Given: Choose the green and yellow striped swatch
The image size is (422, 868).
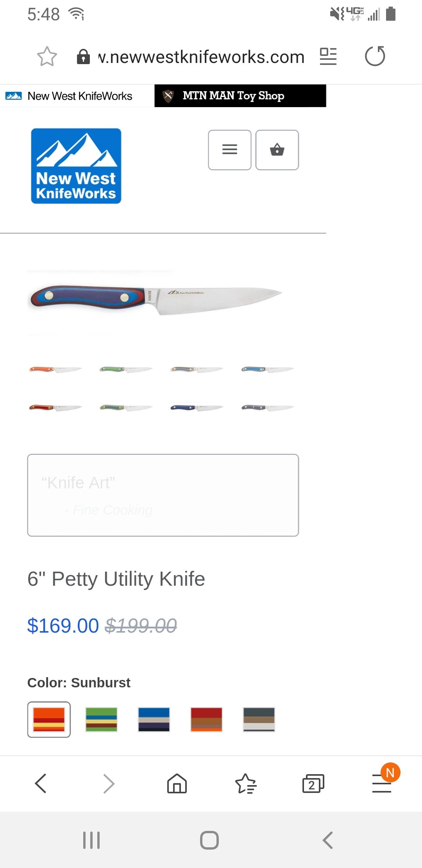Looking at the screenshot, I should click(102, 719).
